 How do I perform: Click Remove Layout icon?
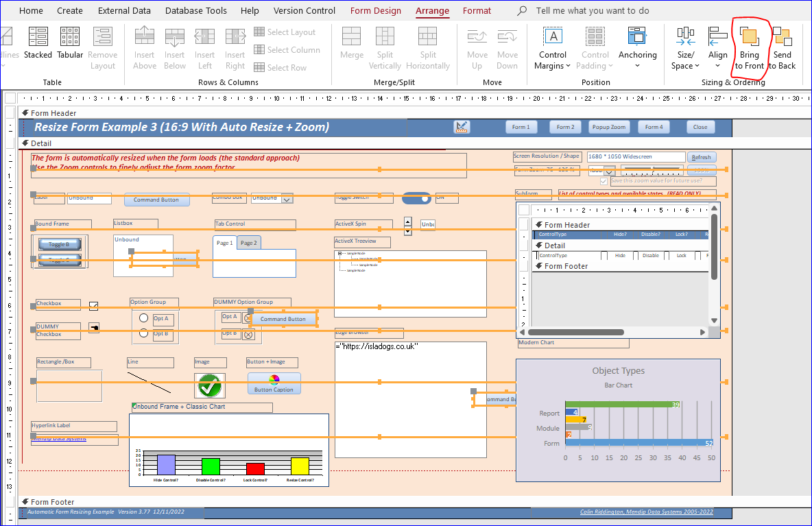103,48
